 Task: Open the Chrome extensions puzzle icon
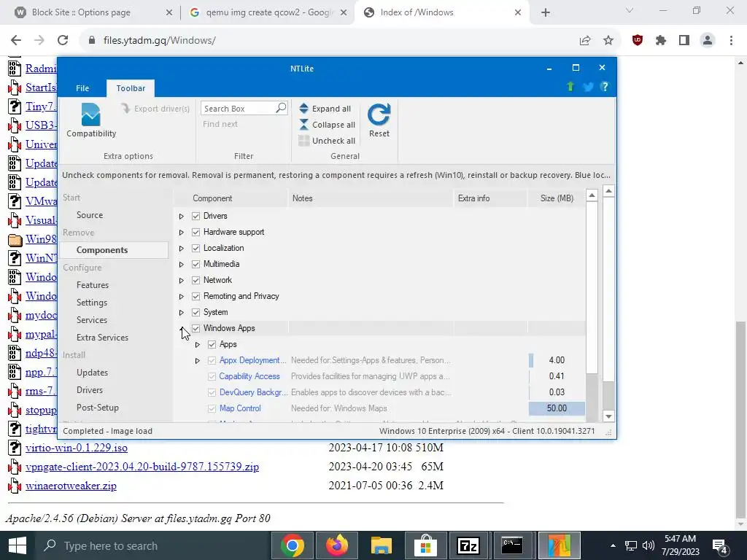pos(661,41)
